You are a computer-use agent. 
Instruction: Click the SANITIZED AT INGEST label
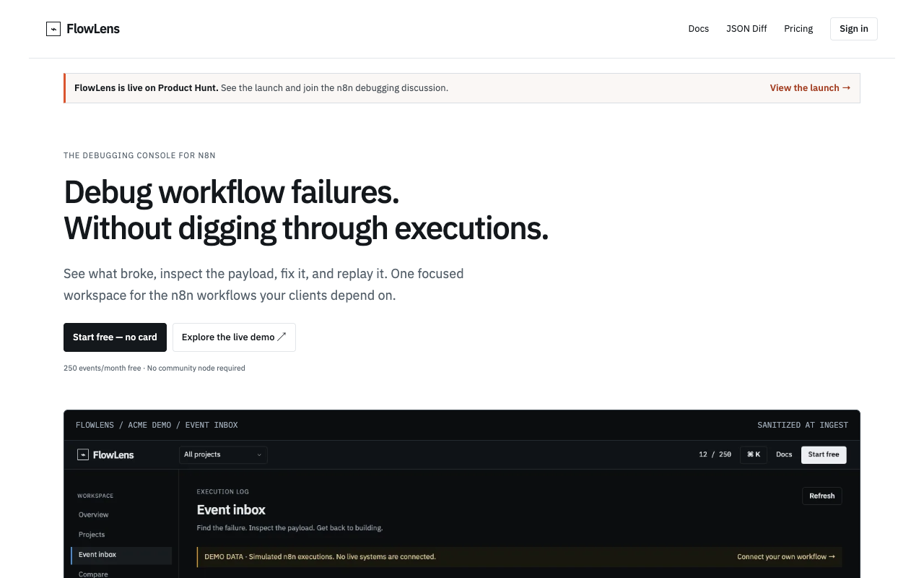pos(803,425)
